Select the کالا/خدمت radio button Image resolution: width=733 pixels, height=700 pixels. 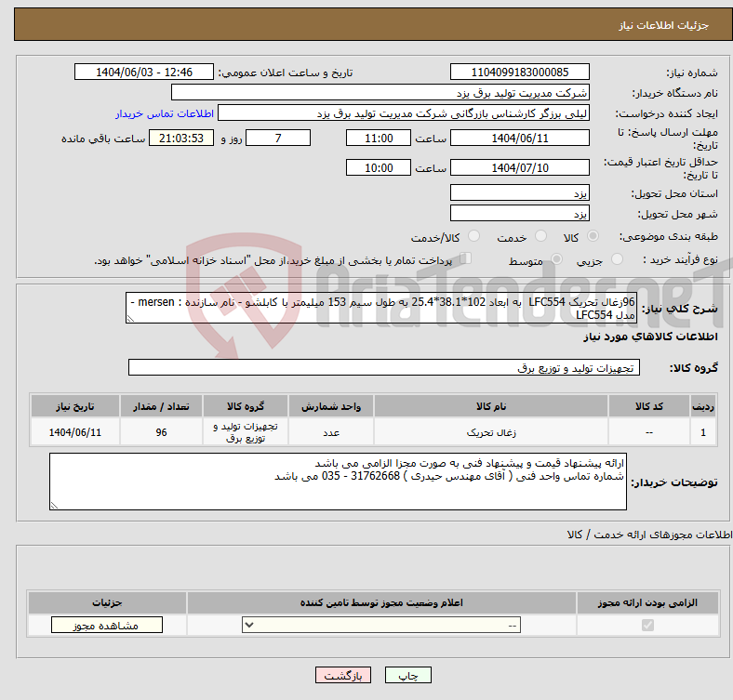[473, 237]
